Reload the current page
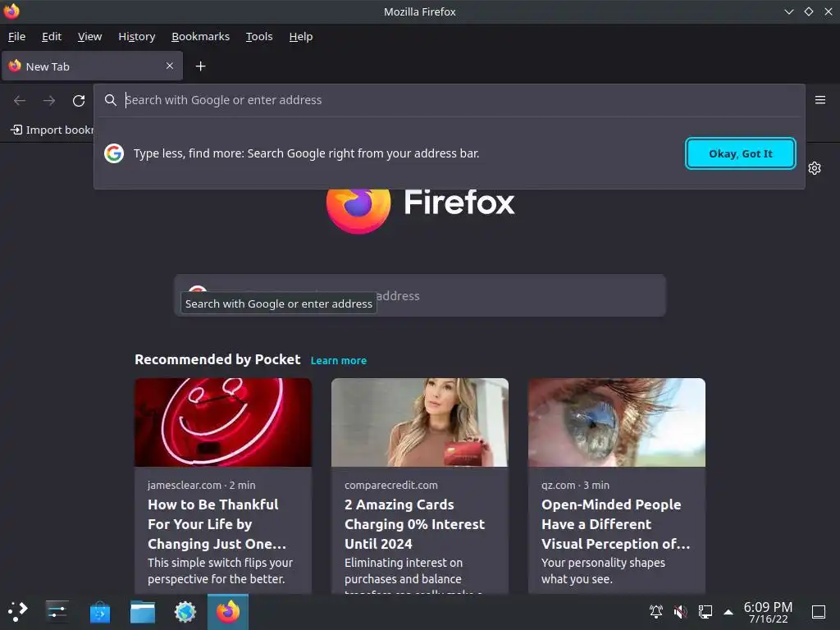Image resolution: width=840 pixels, height=630 pixels. pyautogui.click(x=79, y=100)
